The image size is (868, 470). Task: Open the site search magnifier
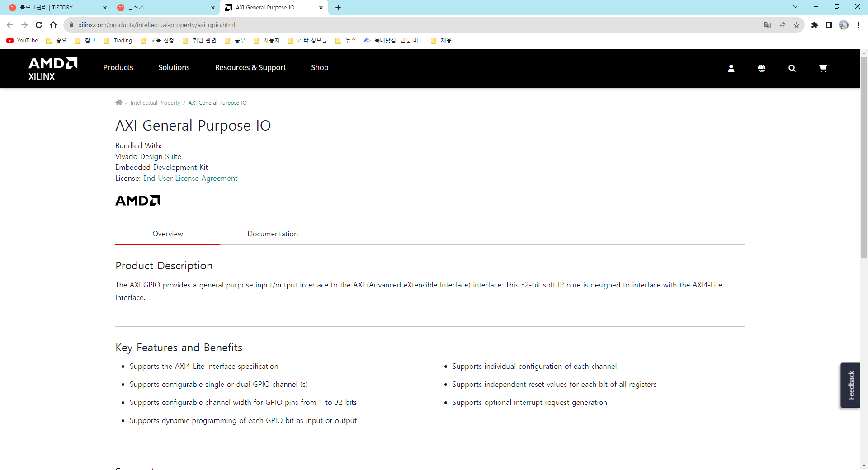coord(792,68)
